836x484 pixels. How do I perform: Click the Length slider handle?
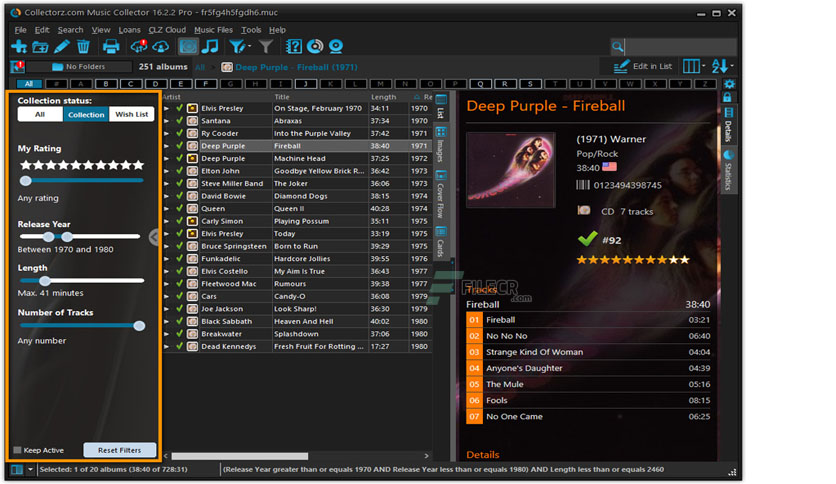(x=45, y=281)
